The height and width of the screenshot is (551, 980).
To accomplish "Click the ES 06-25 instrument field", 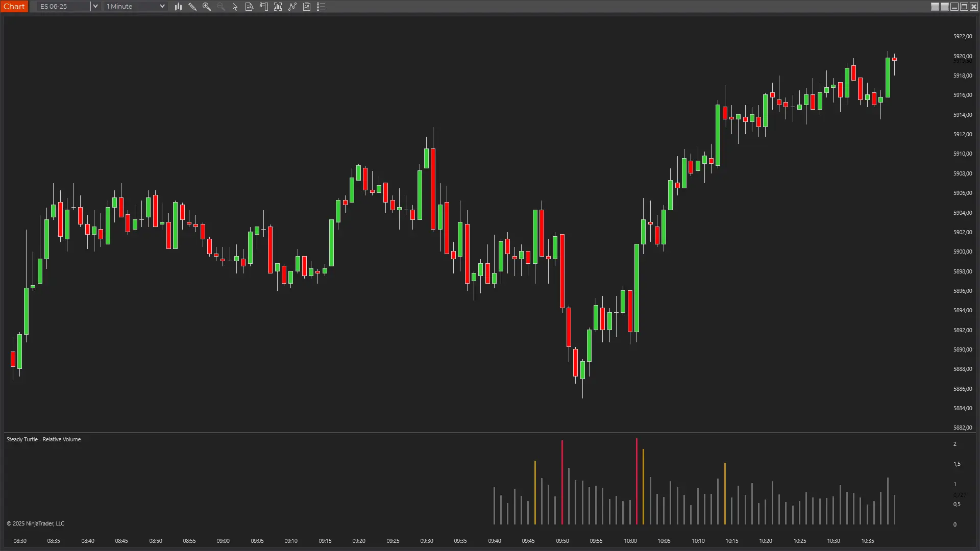I will coord(64,7).
